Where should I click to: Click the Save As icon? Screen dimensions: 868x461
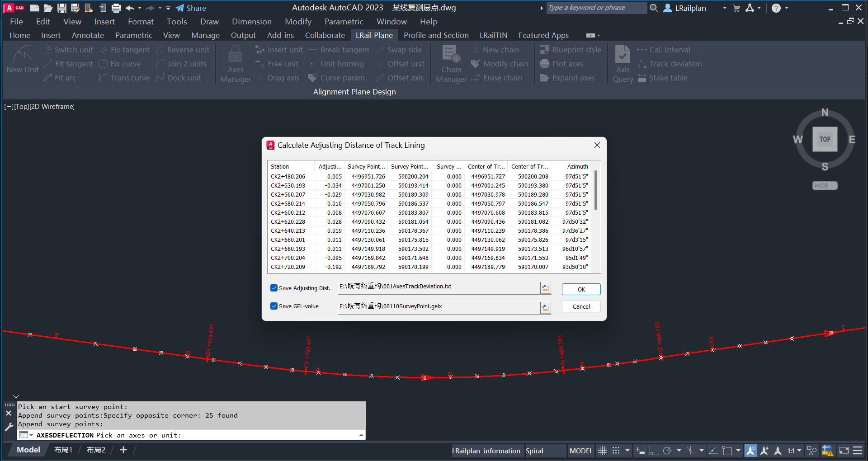click(75, 8)
